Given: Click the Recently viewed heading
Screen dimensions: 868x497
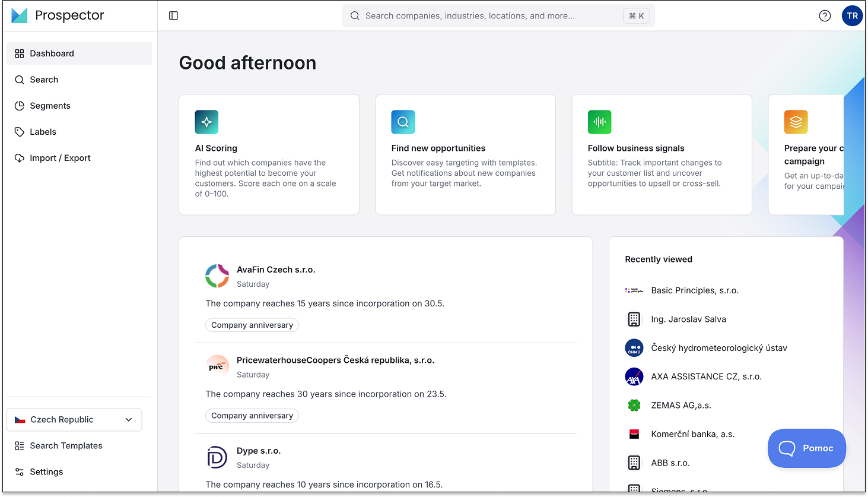Looking at the screenshot, I should 659,259.
